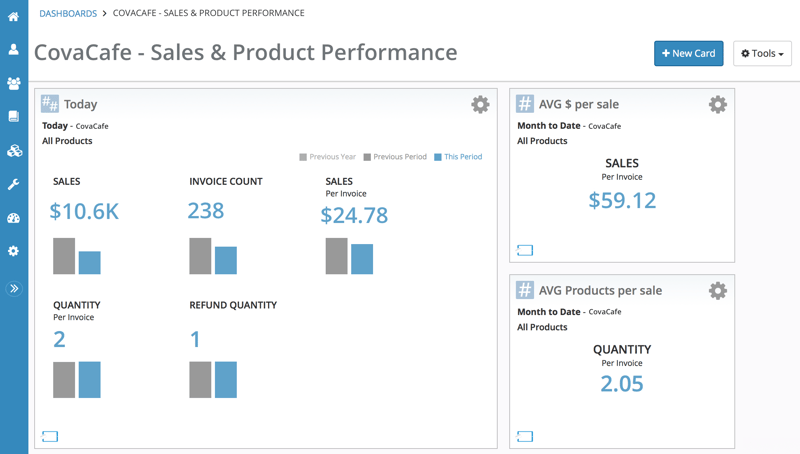This screenshot has height=454, width=800.
Task: Open the book catalog icon in sidebar
Action: click(x=14, y=116)
